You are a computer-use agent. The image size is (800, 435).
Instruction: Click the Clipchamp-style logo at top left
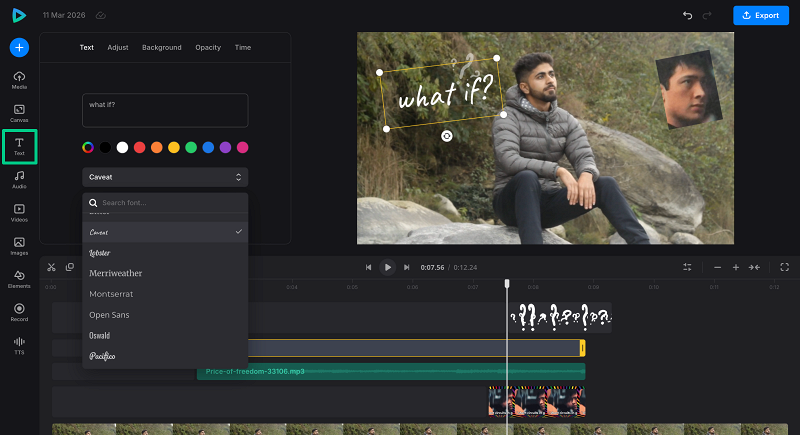(19, 15)
